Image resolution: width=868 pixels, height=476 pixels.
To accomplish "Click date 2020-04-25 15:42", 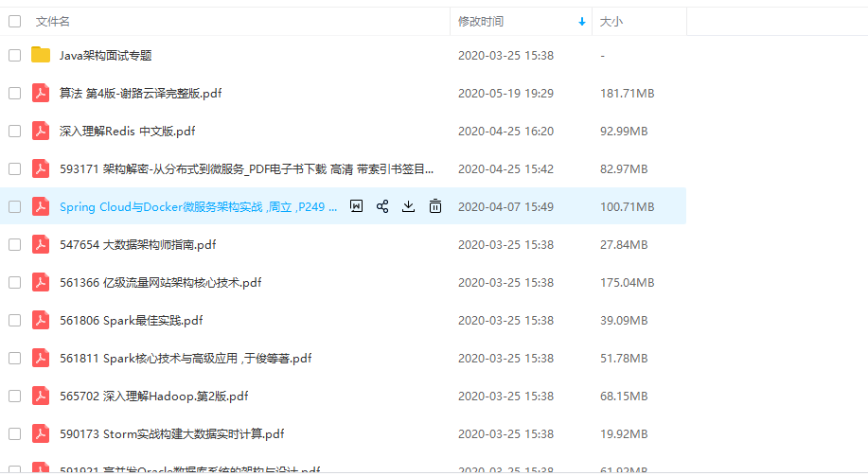I will pos(506,168).
